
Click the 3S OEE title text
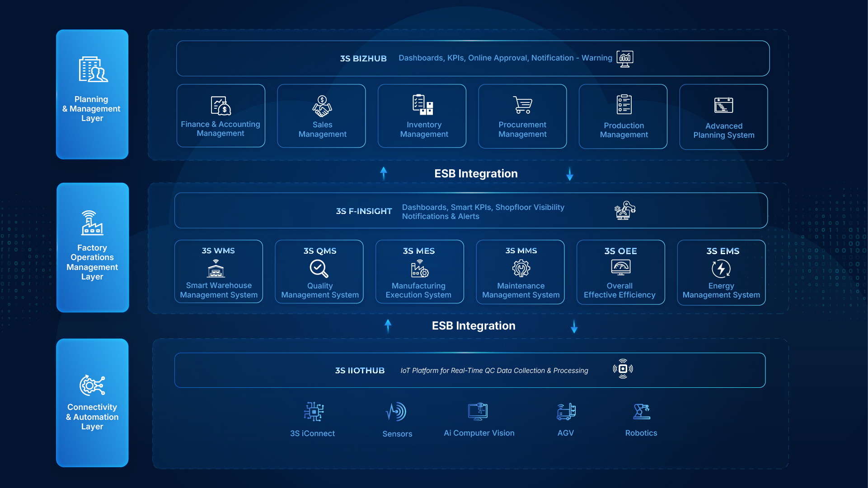(621, 251)
